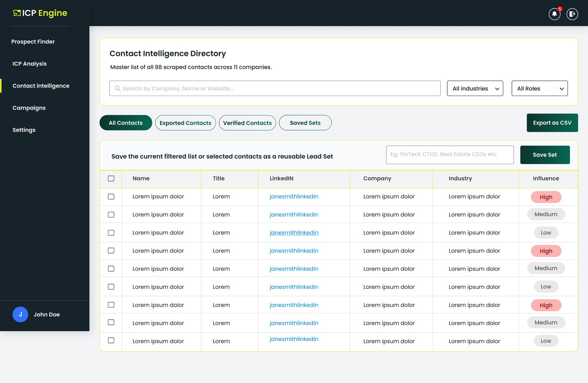The image size is (588, 383).
Task: Click the Contact Intelligence Directory heading
Action: pyautogui.click(x=168, y=53)
